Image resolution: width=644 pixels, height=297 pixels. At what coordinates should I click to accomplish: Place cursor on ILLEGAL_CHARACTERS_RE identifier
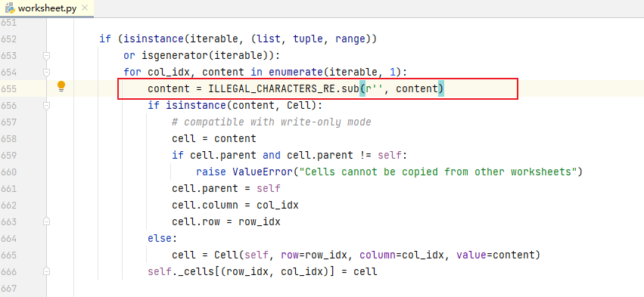272,88
